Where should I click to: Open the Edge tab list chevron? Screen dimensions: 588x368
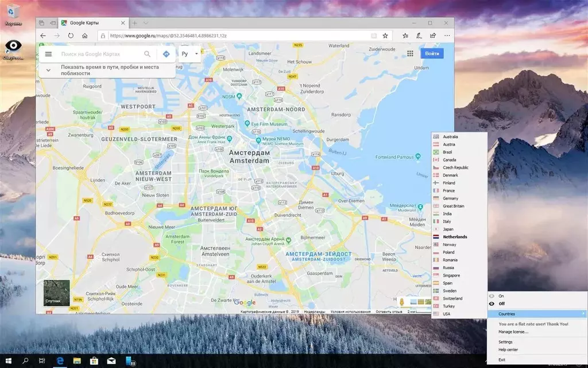pyautogui.click(x=146, y=23)
